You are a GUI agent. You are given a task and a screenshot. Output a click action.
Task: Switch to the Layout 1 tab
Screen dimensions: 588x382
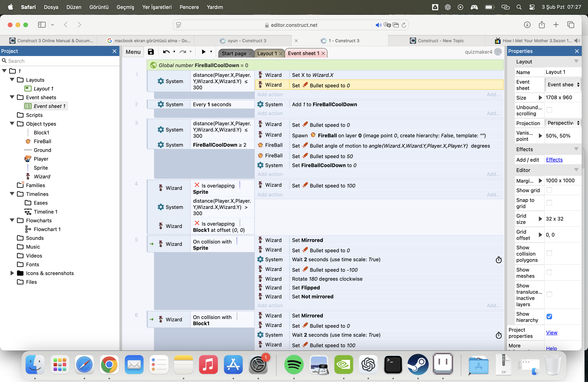pyautogui.click(x=267, y=53)
